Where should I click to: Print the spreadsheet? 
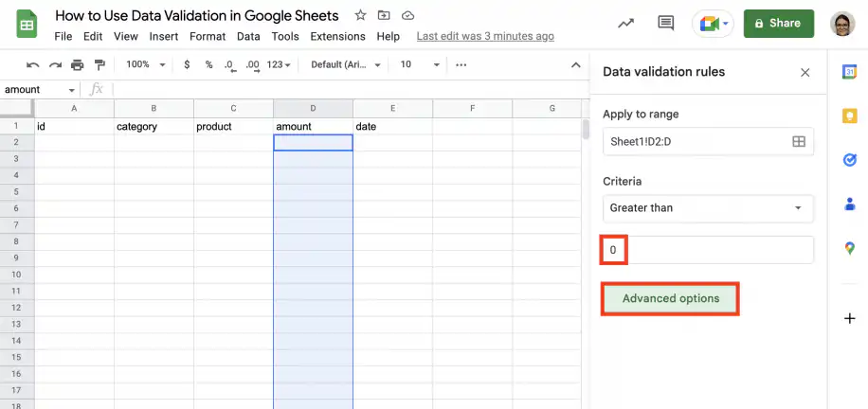point(78,64)
